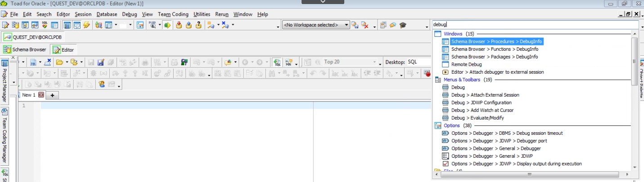Open Options > Debugger > JDWP > Debugger port
The image size is (644, 182).
point(499,141)
